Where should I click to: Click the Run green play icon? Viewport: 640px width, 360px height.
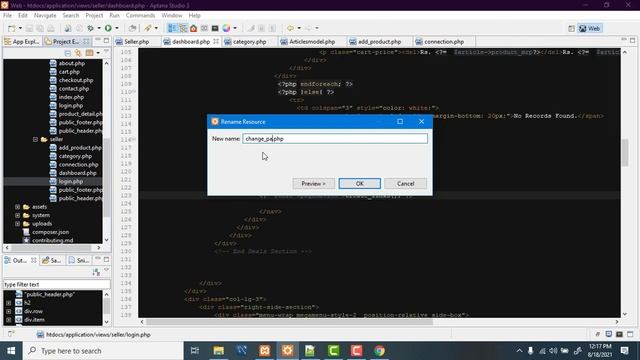(x=108, y=28)
